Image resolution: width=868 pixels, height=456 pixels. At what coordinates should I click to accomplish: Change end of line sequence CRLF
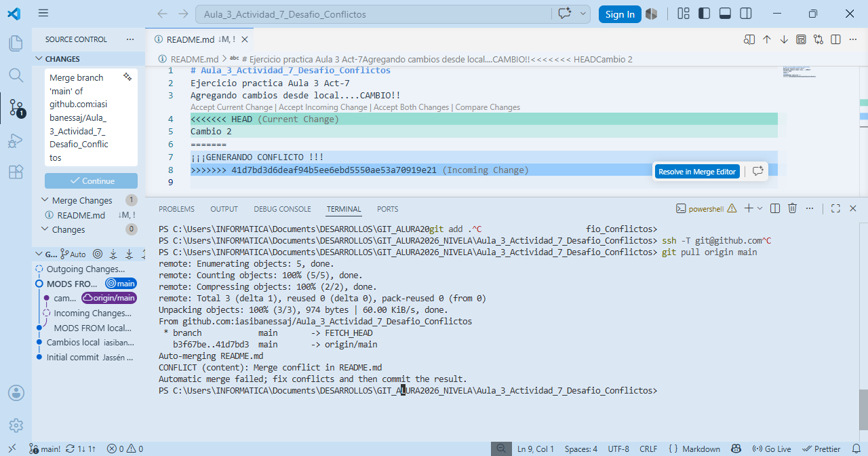(x=648, y=449)
